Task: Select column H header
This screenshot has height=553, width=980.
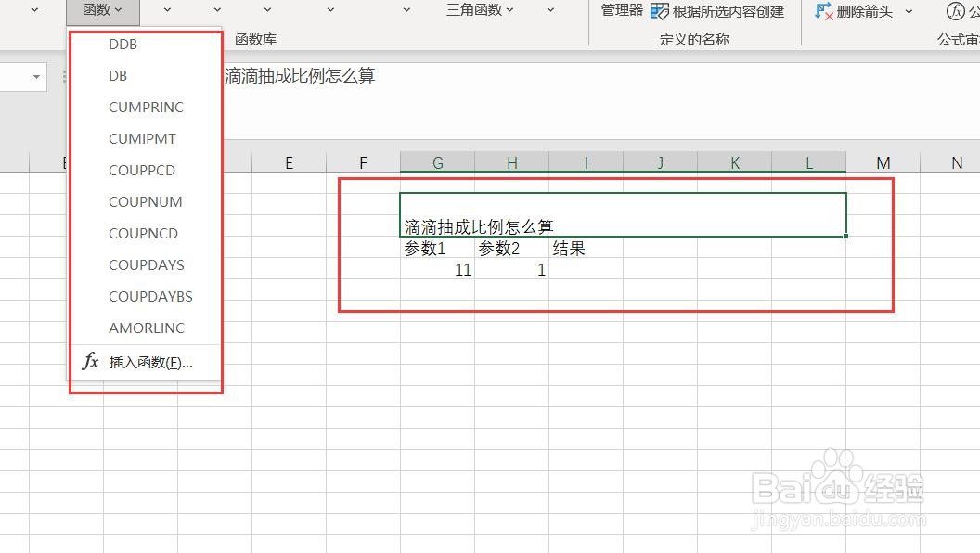Action: pos(512,162)
